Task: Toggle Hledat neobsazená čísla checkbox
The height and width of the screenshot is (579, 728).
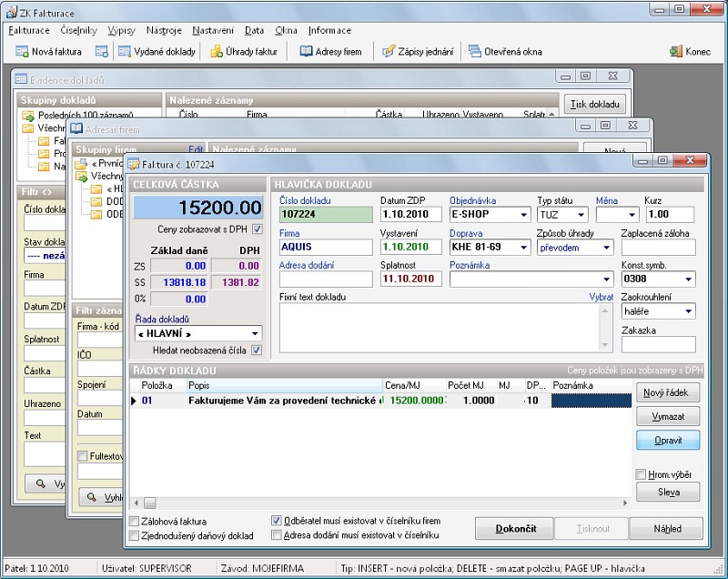Action: pos(257,350)
